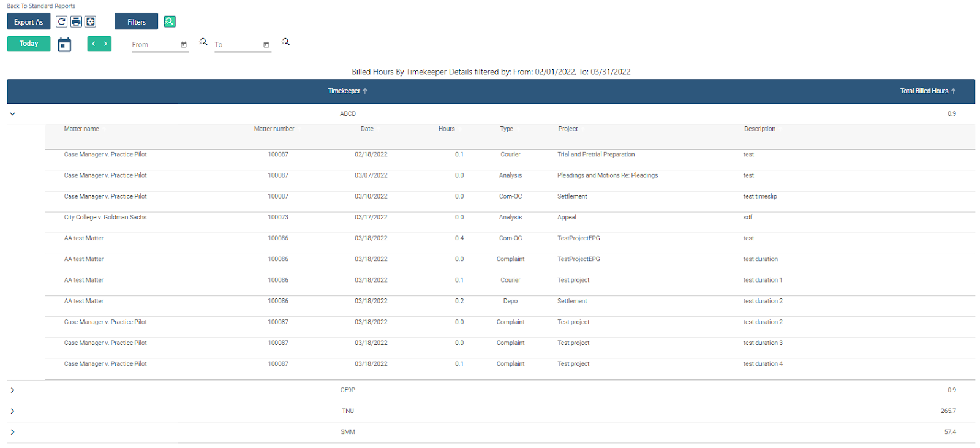Open the Filters panel
This screenshot has height=448, width=980.
coord(137,21)
